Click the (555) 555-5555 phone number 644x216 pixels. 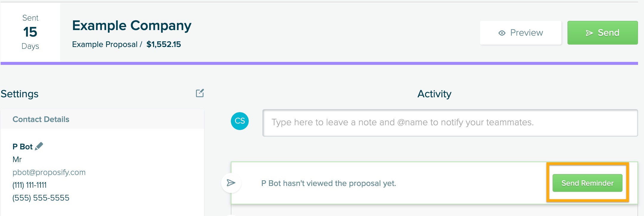tap(41, 198)
